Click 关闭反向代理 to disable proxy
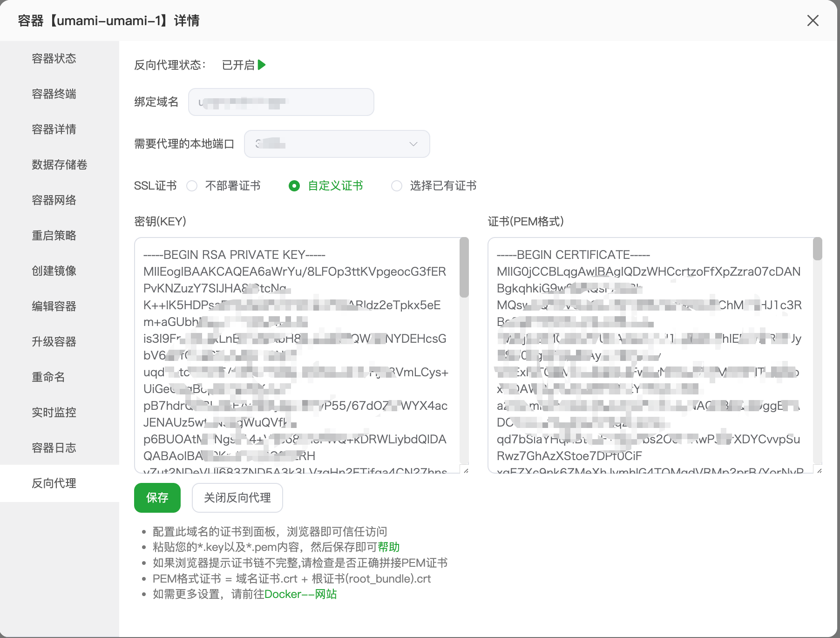 (x=237, y=498)
